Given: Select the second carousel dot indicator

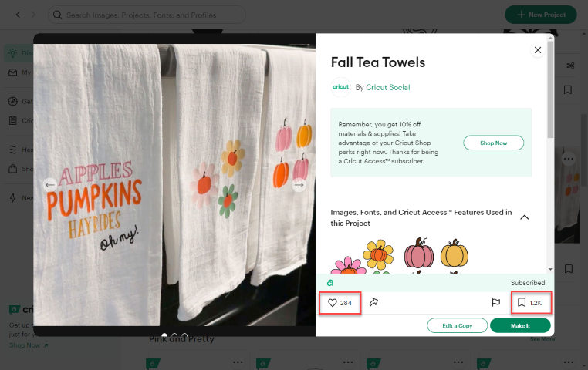Looking at the screenshot, I should (x=174, y=335).
